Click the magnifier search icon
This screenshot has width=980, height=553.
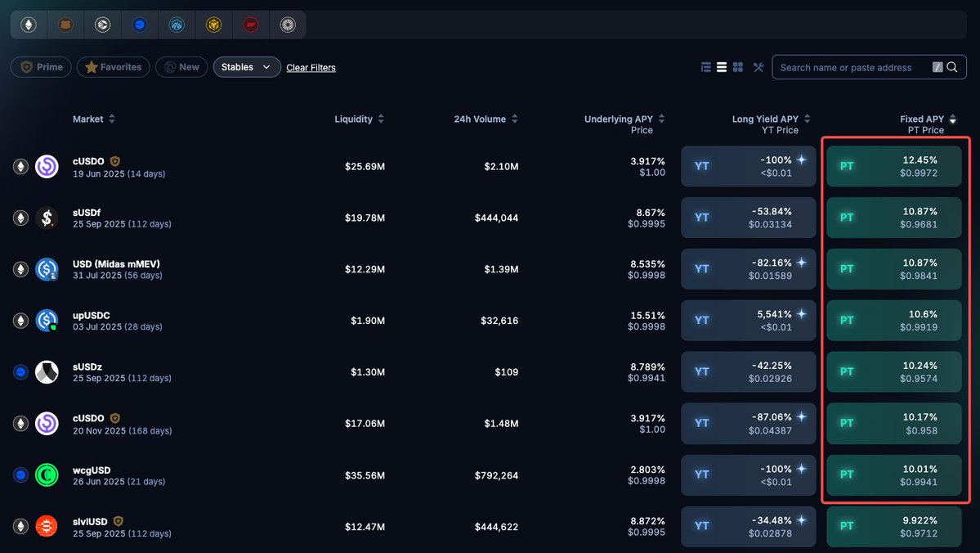952,67
